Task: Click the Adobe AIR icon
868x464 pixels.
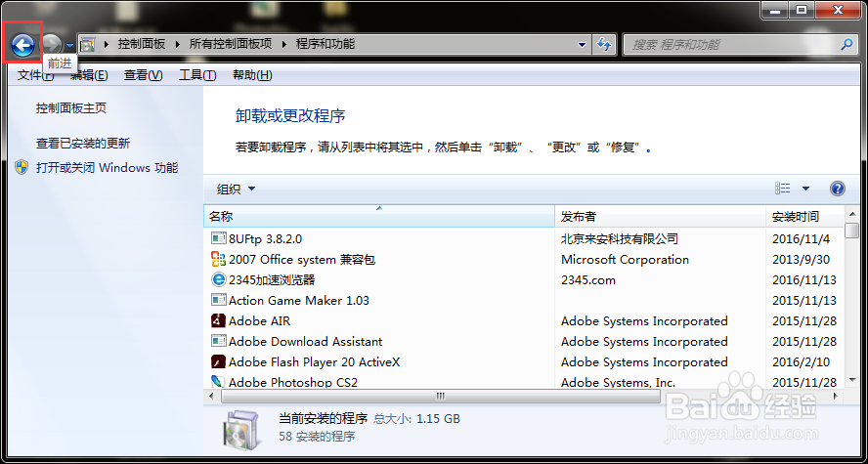Action: click(219, 320)
